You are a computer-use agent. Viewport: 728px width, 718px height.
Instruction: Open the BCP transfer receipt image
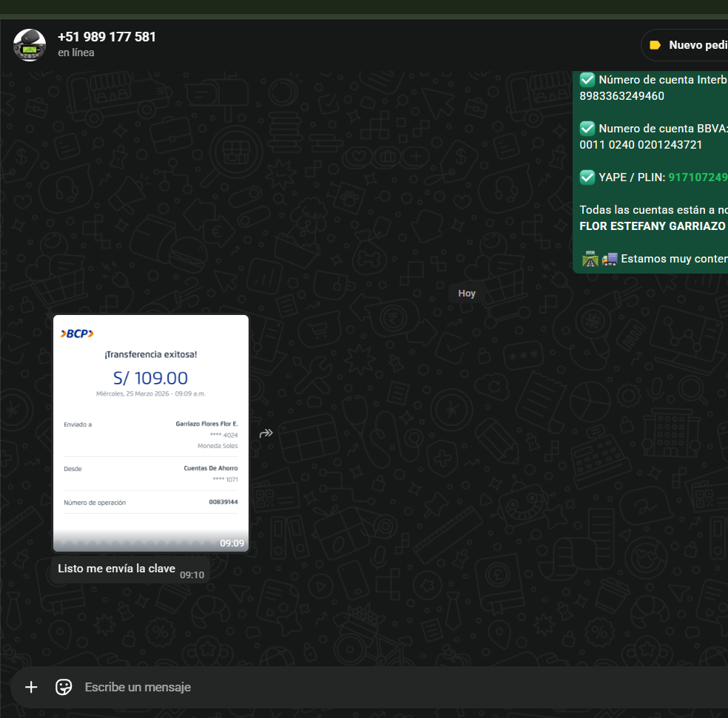click(x=151, y=433)
